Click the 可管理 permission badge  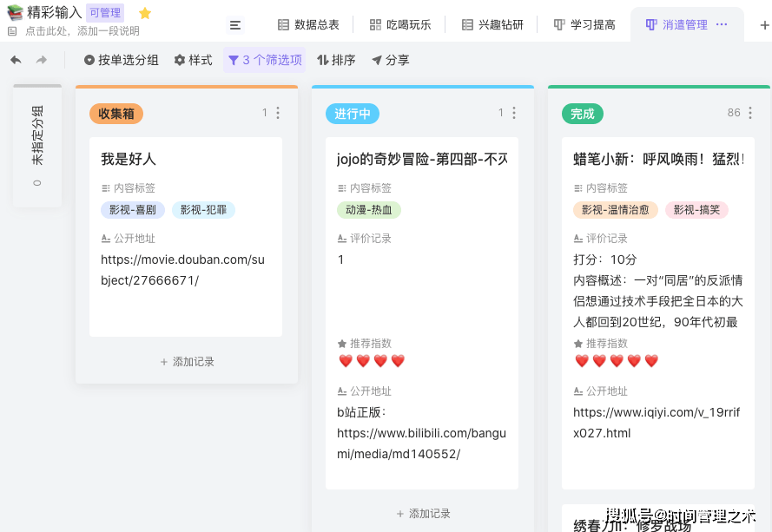pyautogui.click(x=105, y=13)
